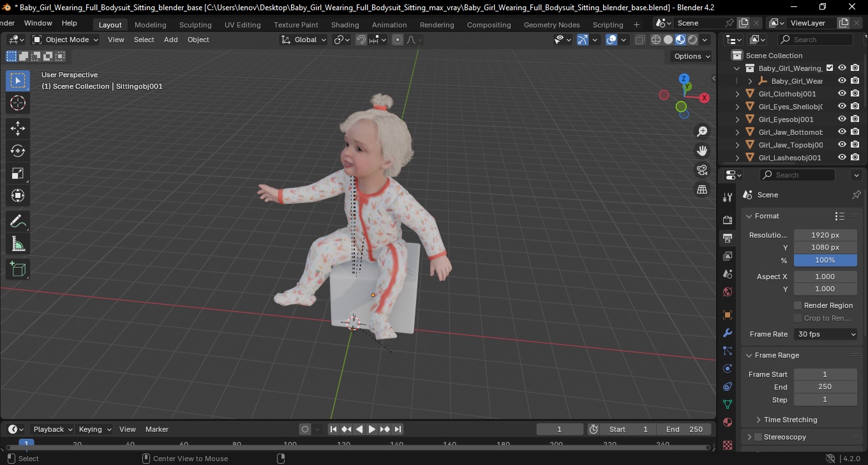Open the Tool properties tab
868x465 pixels.
727,197
